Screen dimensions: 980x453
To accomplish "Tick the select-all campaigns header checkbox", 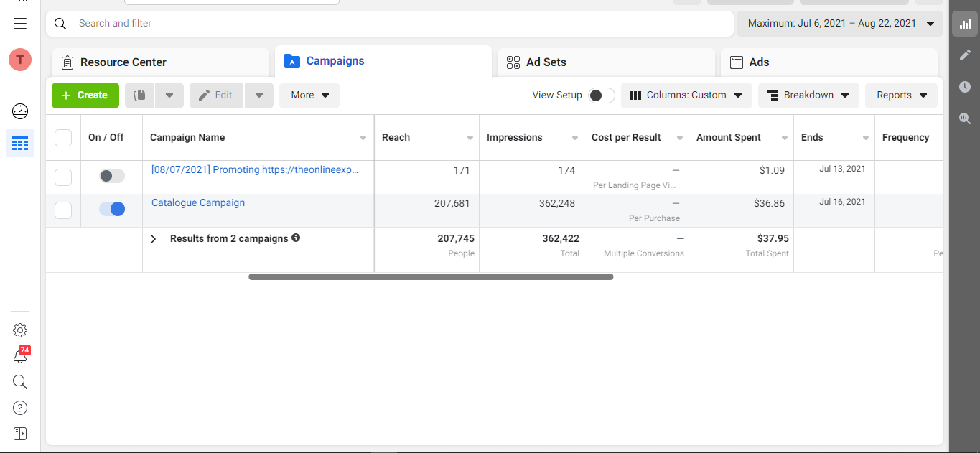I will pyautogui.click(x=63, y=137).
